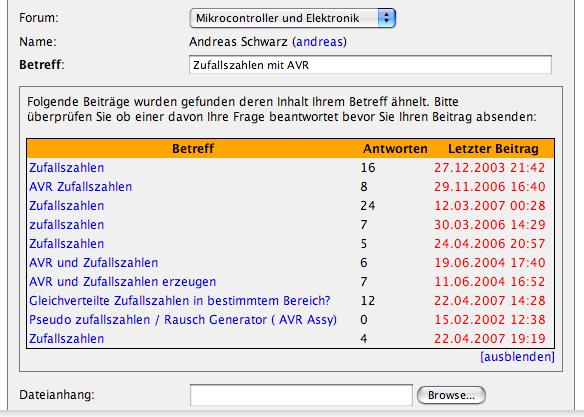Open the Zufallszahlen thread dated 24.04.2006
584x417 pixels.
[67, 243]
